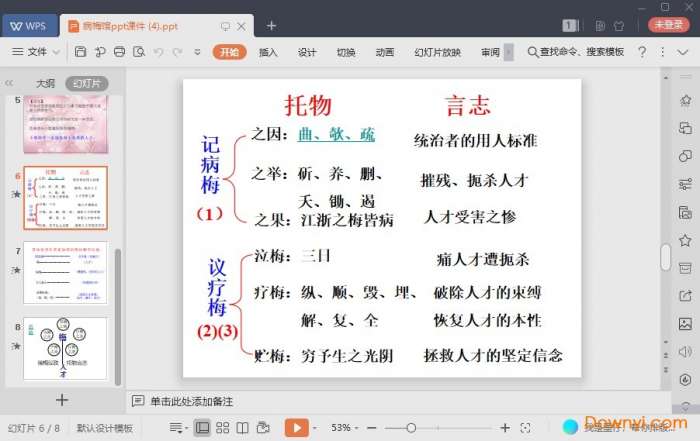This screenshot has height=441, width=700.
Task: Open the Help question mark
Action: (x=642, y=52)
